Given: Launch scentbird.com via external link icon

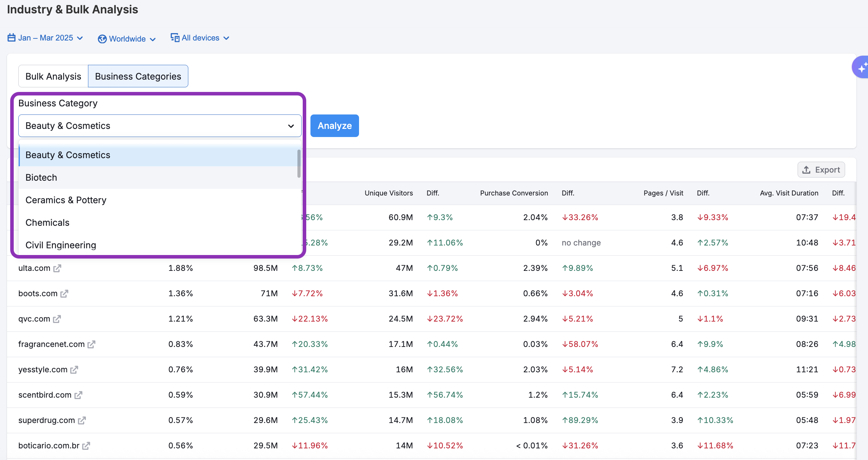Looking at the screenshot, I should 78,395.
